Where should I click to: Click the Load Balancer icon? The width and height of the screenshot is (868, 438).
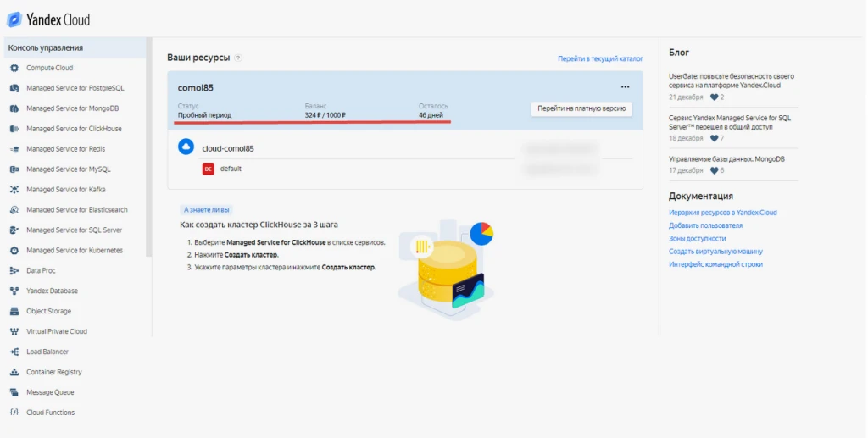click(14, 352)
